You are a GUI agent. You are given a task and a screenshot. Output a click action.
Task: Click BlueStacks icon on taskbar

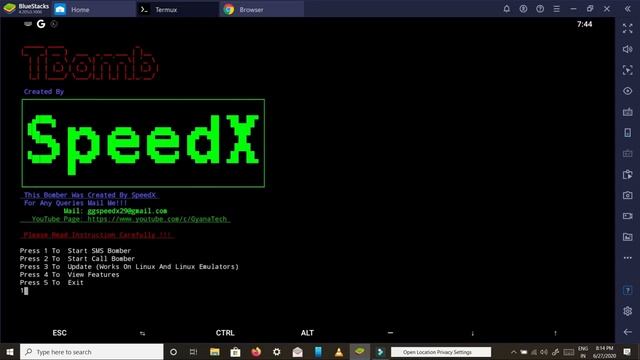tap(360, 351)
